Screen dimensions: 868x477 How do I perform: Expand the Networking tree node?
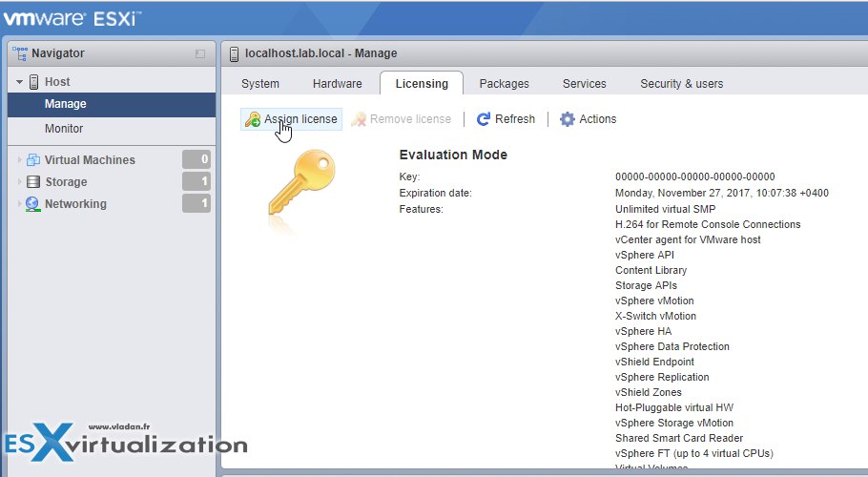[19, 204]
